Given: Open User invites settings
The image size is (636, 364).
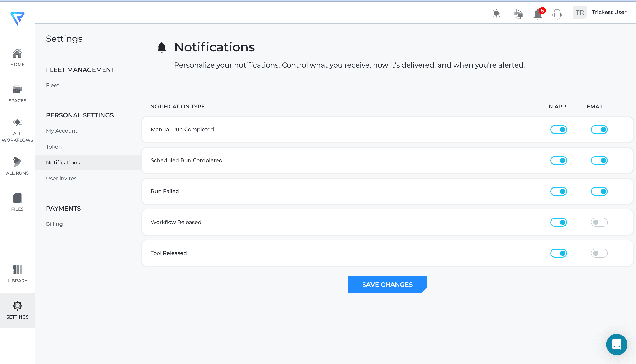Looking at the screenshot, I should click(61, 179).
